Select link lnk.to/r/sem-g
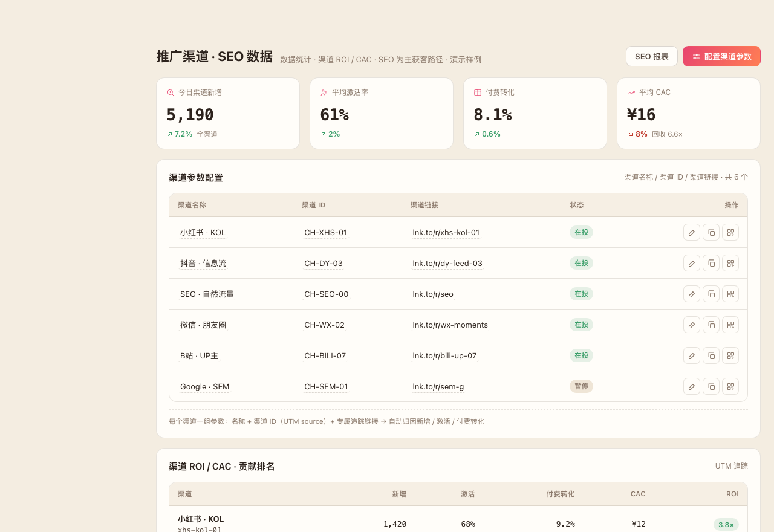Screen dimensions: 774x532 point(438,387)
